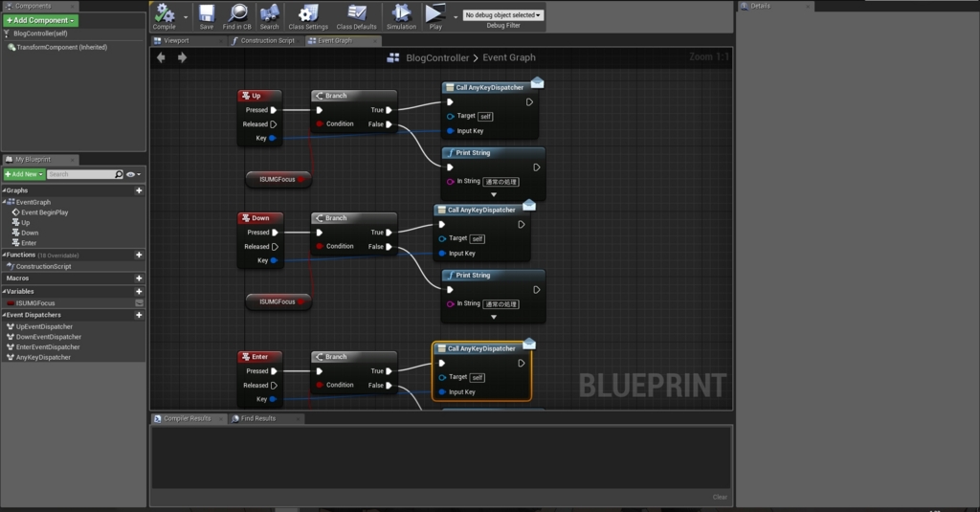
Task: Open the Compile options dropdown arrow
Action: tap(186, 17)
